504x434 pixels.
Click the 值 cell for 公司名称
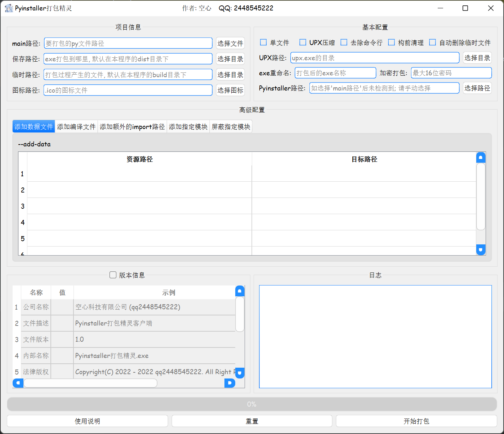[62, 307]
